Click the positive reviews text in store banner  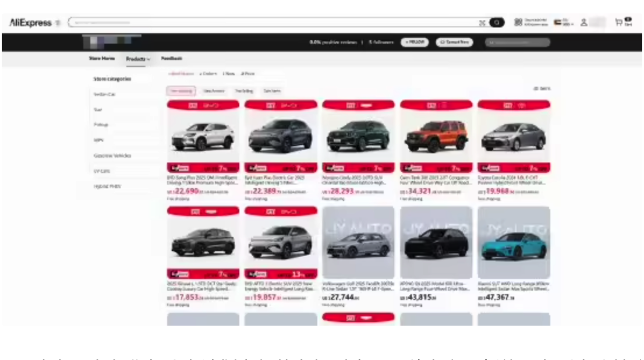click(x=334, y=42)
